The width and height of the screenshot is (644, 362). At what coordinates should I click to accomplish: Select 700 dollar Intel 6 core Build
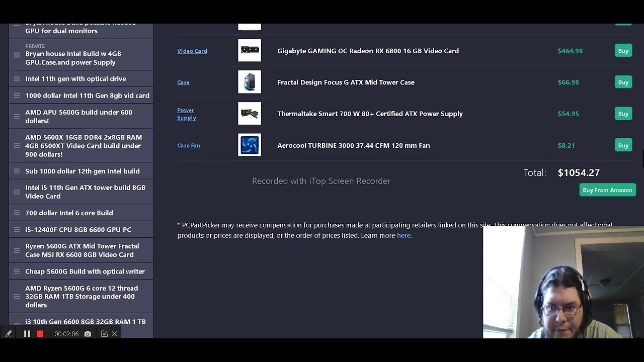pyautogui.click(x=81, y=213)
